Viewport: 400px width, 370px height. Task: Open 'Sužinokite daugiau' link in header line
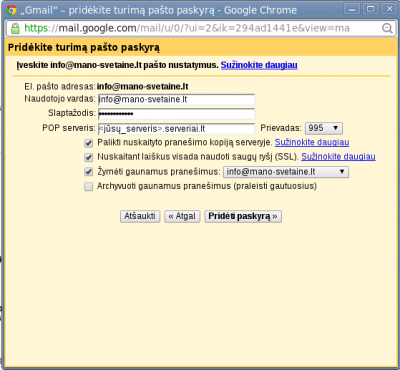pos(259,65)
